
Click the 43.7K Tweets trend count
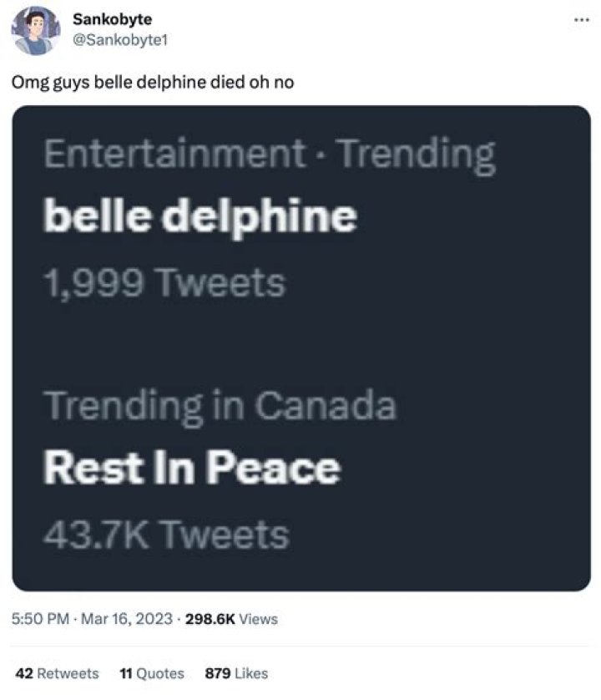(x=167, y=530)
